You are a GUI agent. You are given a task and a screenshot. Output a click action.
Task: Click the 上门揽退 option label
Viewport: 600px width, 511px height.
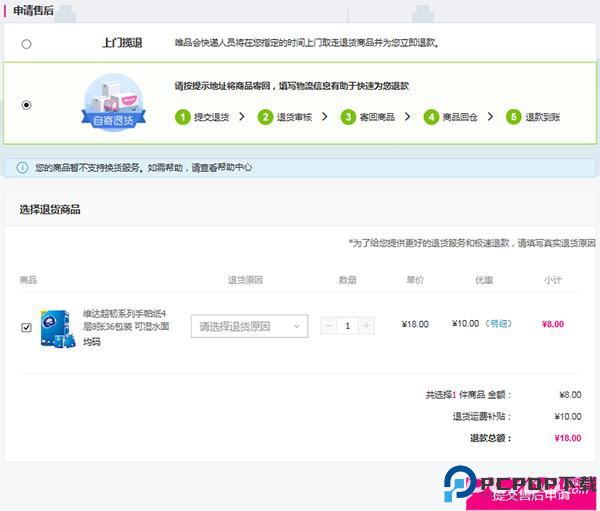click(x=122, y=44)
